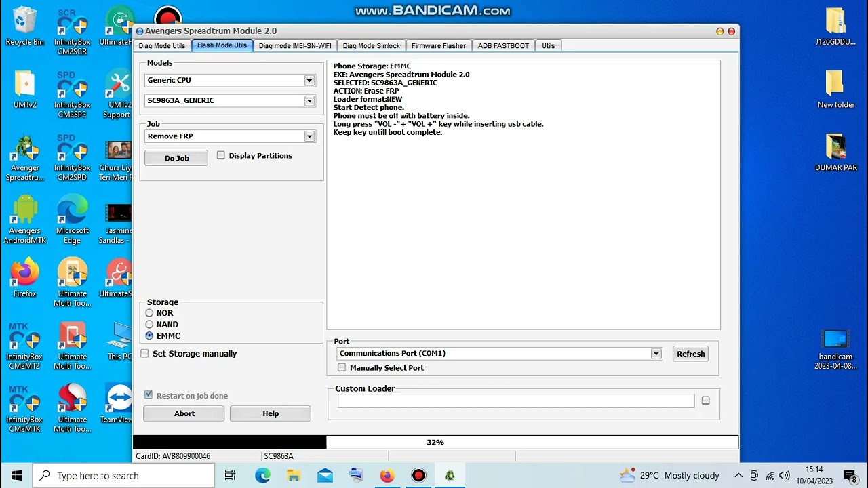Open InfinityBox CM2SPD desktop shortcut
This screenshot has width=868, height=488.
[72, 157]
